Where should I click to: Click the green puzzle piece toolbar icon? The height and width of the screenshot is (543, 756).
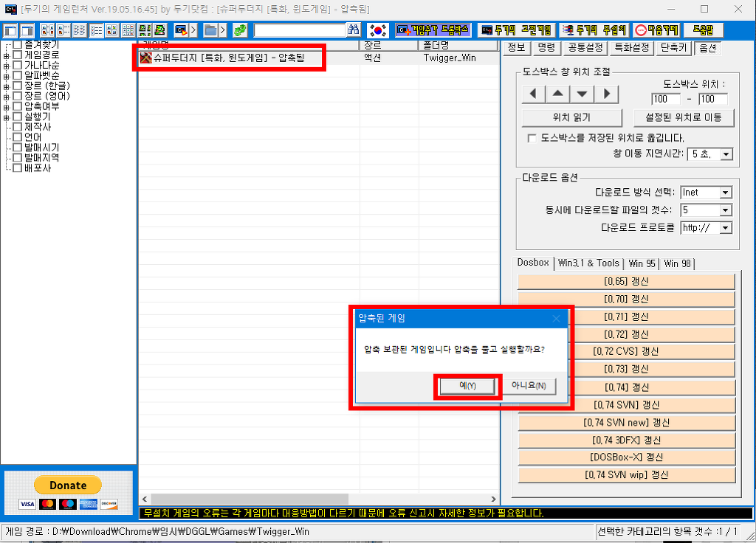[240, 30]
